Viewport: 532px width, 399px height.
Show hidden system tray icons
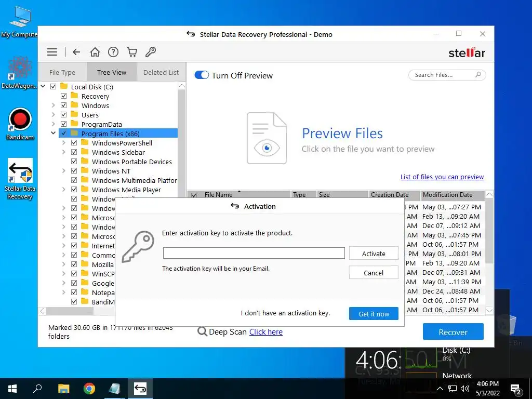click(x=440, y=389)
